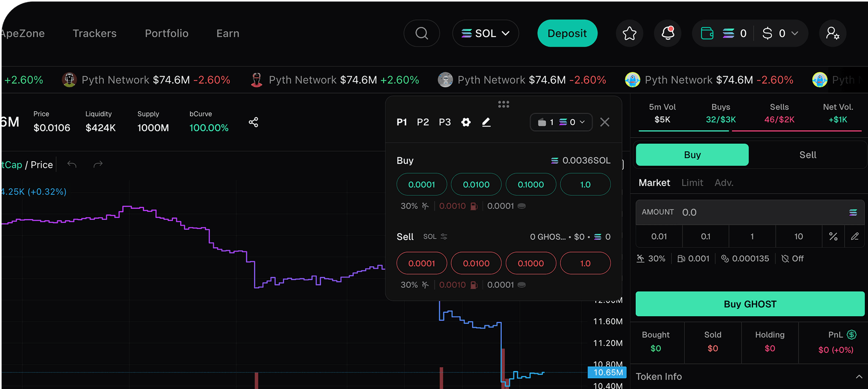Redo chart action arrow
The width and height of the screenshot is (868, 389).
pyautogui.click(x=98, y=164)
